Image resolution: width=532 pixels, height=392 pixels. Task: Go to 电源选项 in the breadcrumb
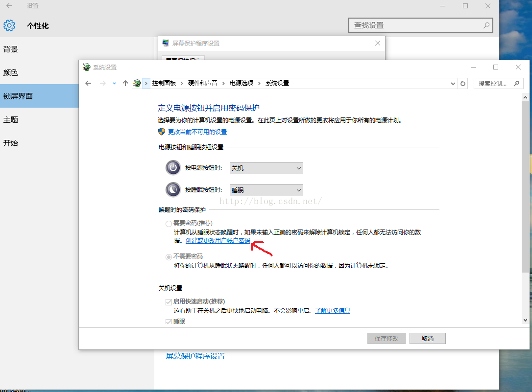(241, 83)
